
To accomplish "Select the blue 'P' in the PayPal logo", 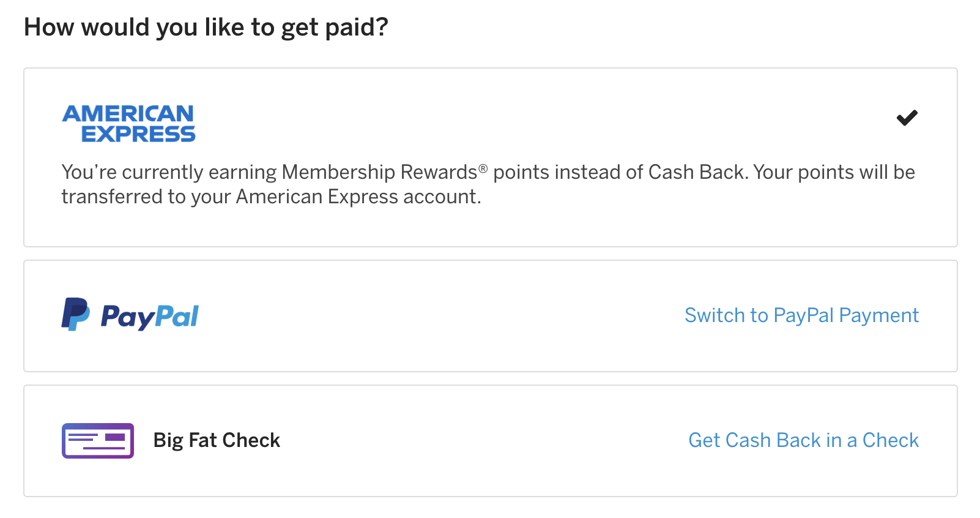I will (x=75, y=315).
